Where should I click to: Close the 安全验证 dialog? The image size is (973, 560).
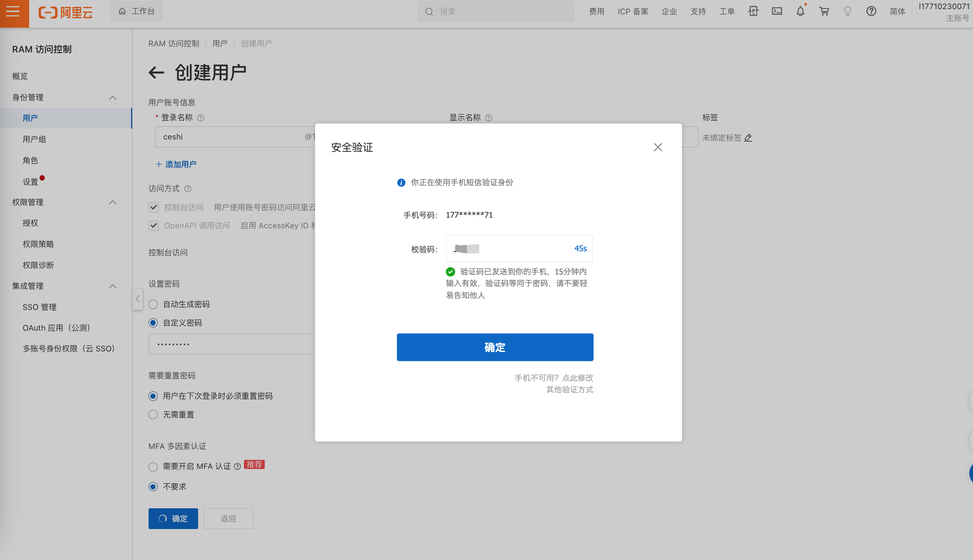[x=658, y=147]
